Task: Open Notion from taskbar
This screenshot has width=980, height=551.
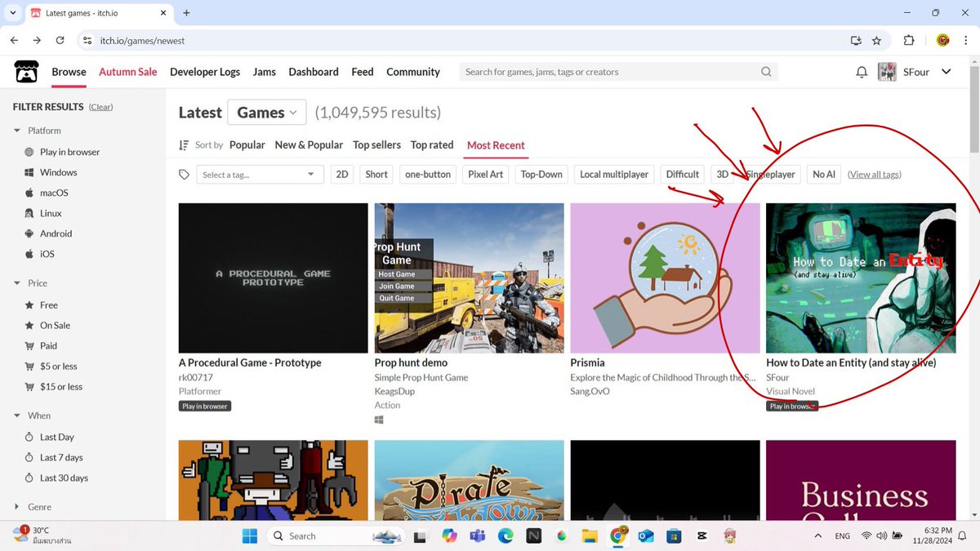Action: (x=533, y=535)
